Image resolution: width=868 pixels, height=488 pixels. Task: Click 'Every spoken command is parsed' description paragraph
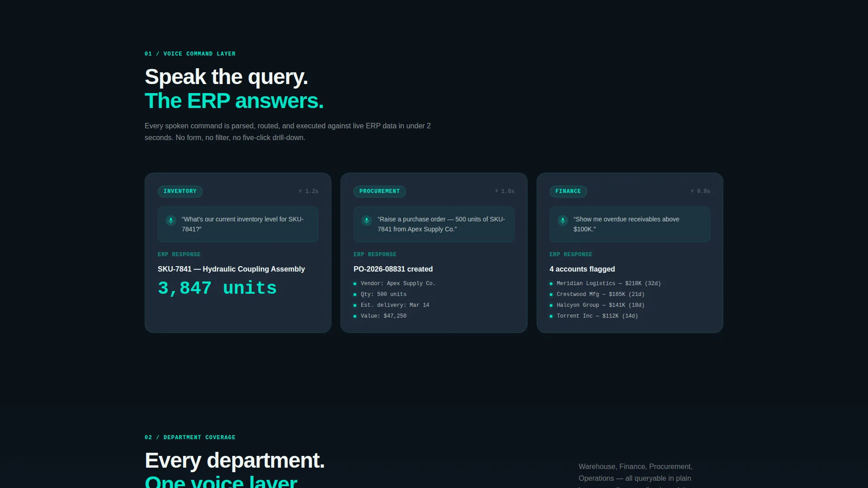(288, 132)
